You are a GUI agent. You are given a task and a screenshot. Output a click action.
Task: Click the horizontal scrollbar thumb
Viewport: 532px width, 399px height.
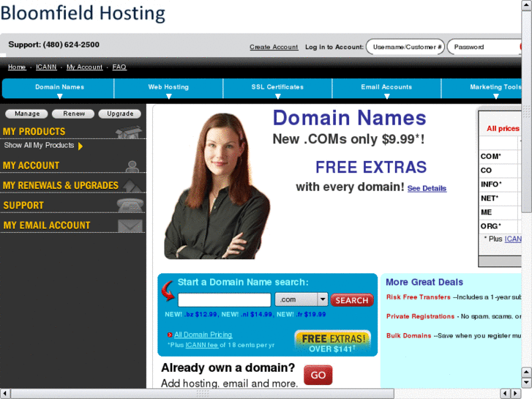click(x=203, y=394)
